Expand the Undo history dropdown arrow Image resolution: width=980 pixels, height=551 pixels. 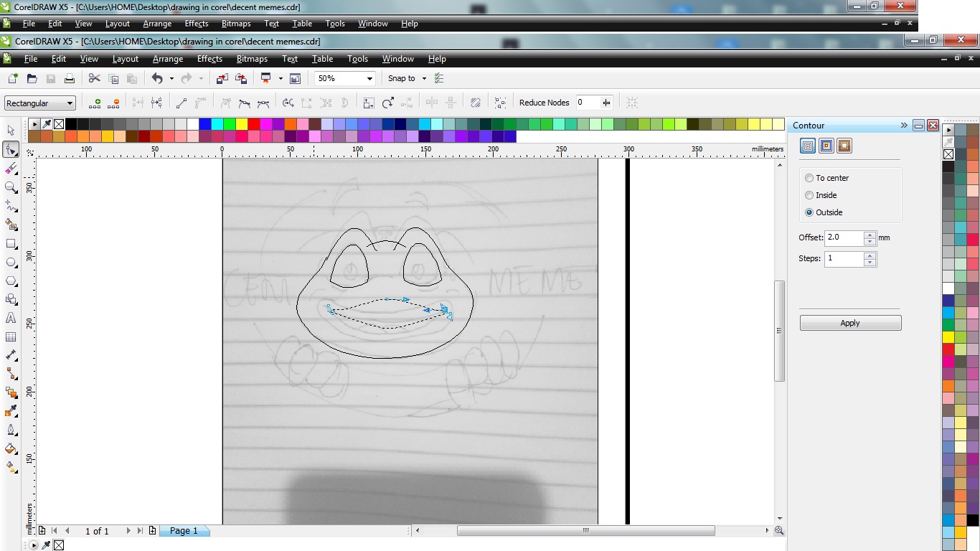tap(171, 78)
